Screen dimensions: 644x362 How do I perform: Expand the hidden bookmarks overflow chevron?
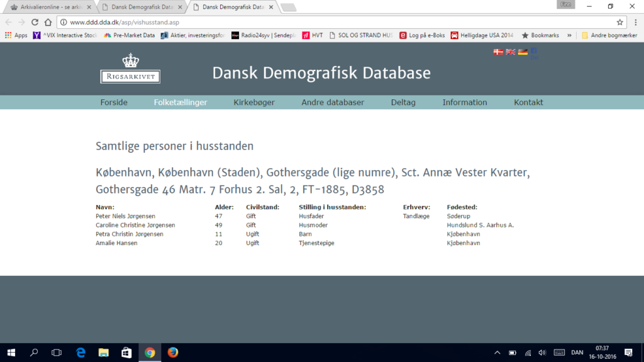click(x=569, y=35)
